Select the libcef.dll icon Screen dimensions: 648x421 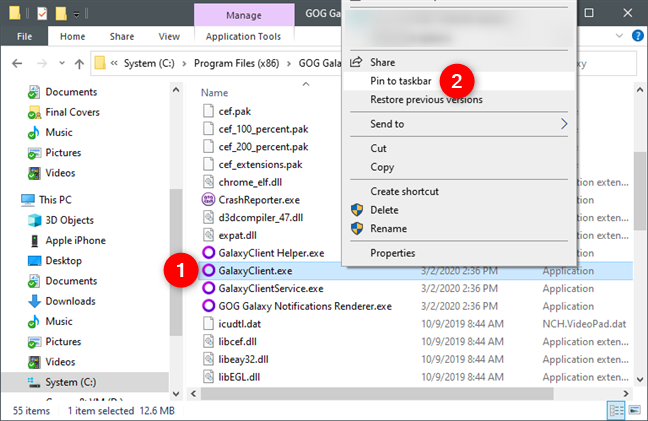pyautogui.click(x=208, y=342)
